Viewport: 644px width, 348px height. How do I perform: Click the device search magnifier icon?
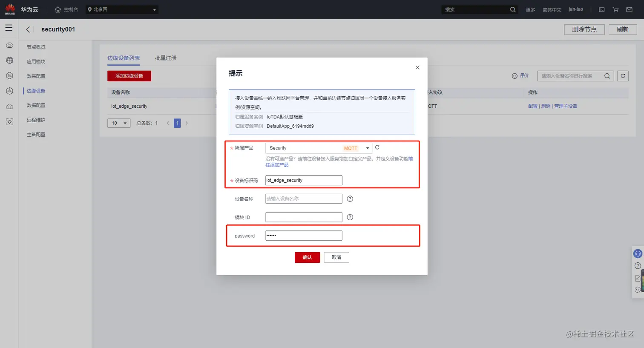click(x=607, y=76)
